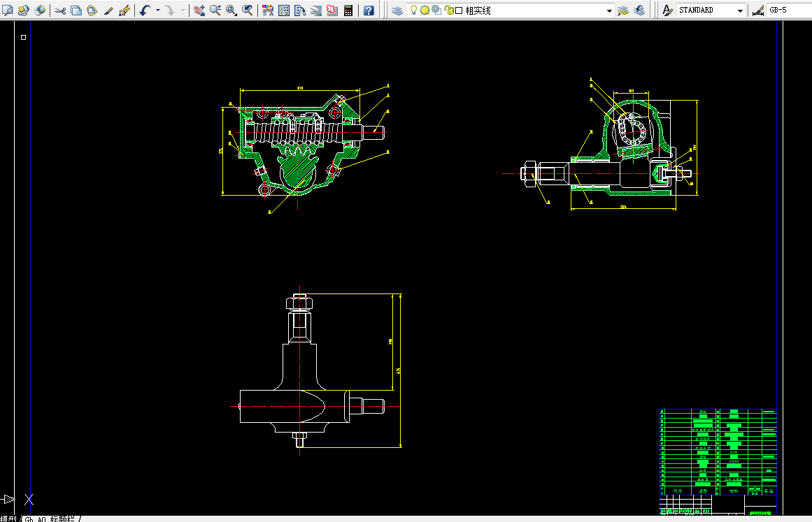The width and height of the screenshot is (812, 522).
Task: Expand the Undo history dropdown arrow
Action: tap(158, 10)
